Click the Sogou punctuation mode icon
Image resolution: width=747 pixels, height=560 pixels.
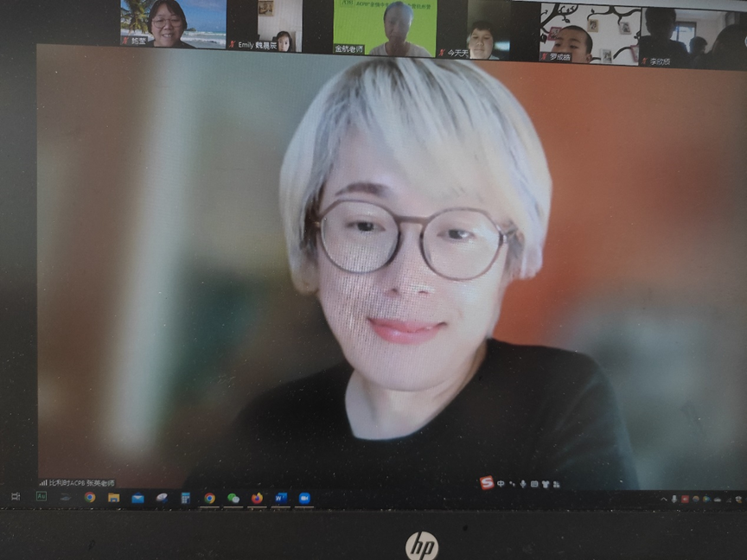click(x=512, y=484)
